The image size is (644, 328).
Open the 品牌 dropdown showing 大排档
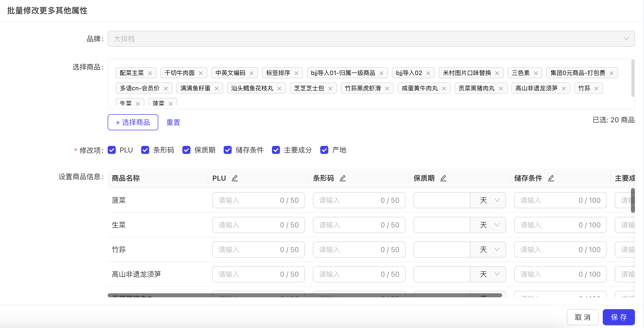coord(371,39)
